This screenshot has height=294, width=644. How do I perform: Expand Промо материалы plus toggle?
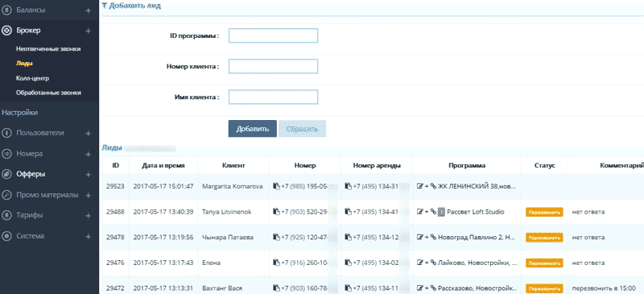point(88,195)
